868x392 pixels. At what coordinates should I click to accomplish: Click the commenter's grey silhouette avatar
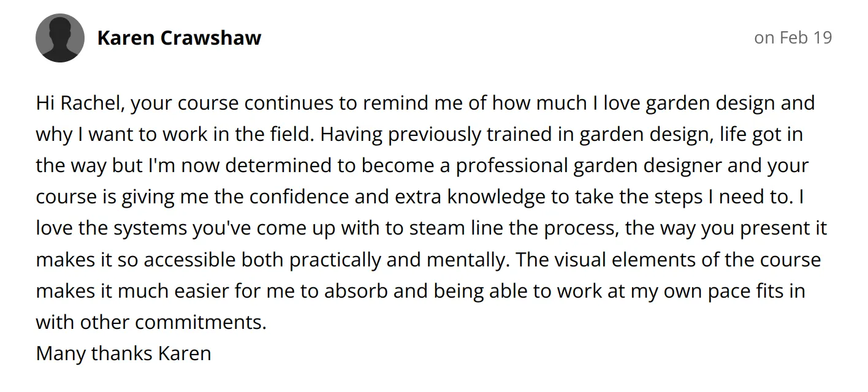[60, 38]
